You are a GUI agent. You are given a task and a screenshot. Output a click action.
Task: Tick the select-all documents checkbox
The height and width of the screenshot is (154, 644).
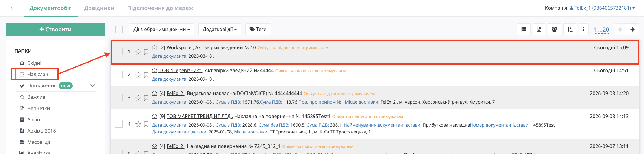tap(119, 29)
